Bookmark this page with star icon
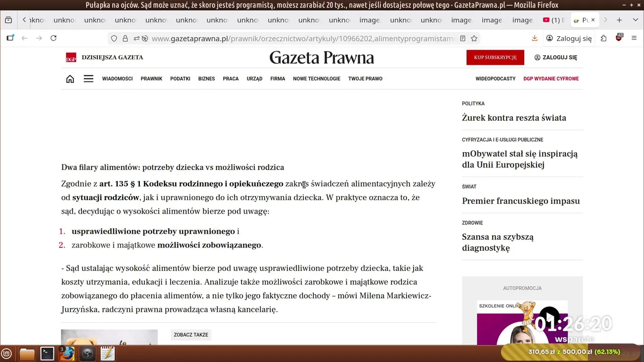This screenshot has width=644, height=362. tap(474, 38)
